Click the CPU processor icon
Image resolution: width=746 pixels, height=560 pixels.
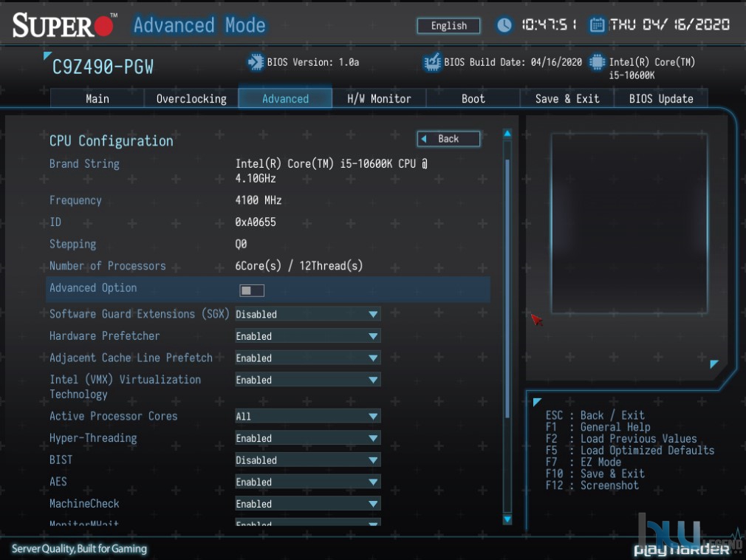pyautogui.click(x=597, y=62)
